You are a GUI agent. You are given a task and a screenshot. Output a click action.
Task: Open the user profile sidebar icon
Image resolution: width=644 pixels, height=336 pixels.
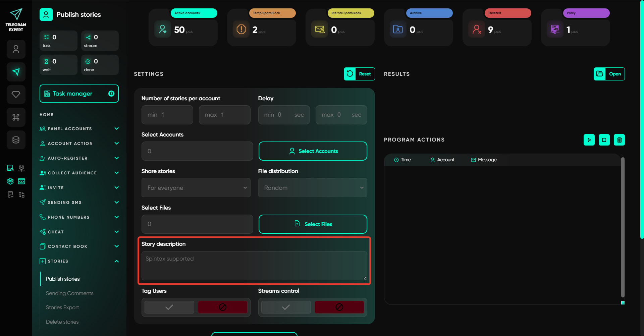coord(16,49)
